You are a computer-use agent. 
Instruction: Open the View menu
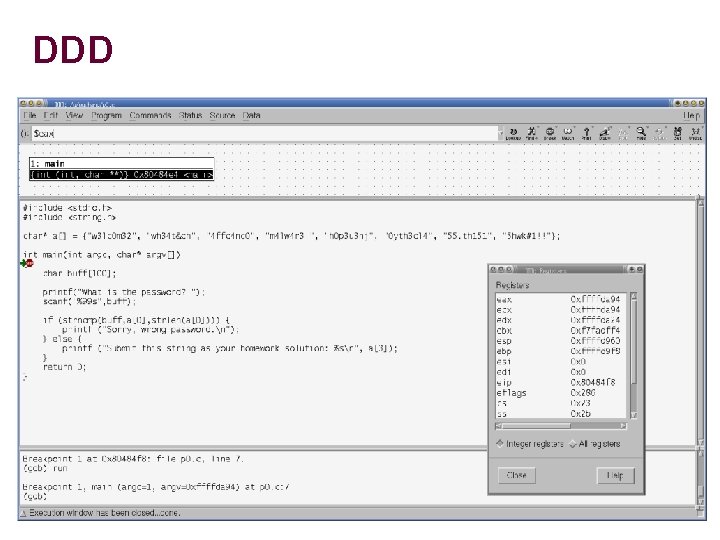click(74, 115)
